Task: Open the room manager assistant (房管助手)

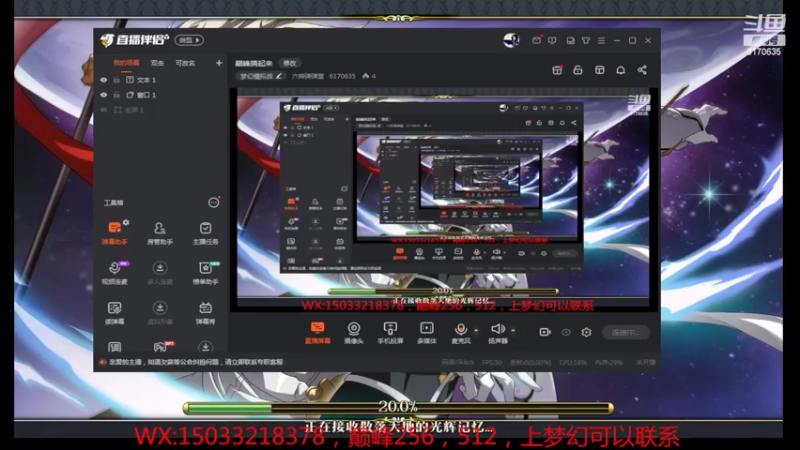Action: coord(160,232)
